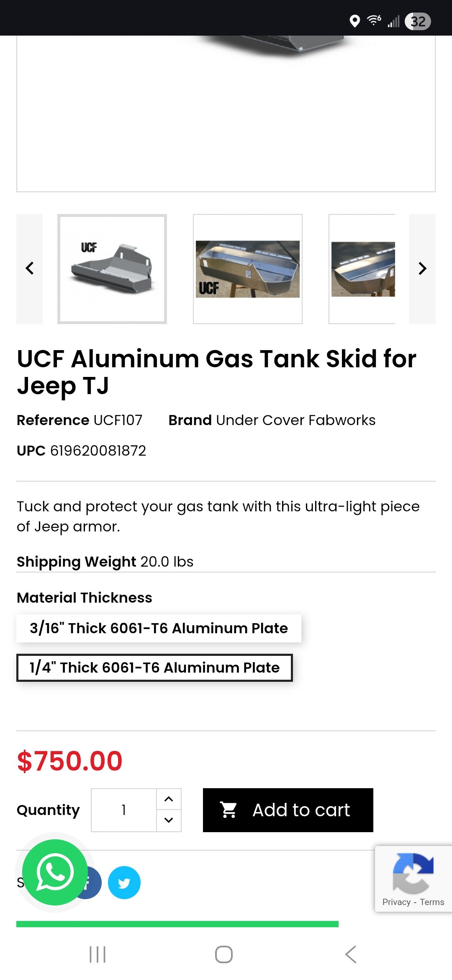Screen dimensions: 452x980
Task: Select 1/4" Thick 6061-T6 Aluminum Plate option
Action: click(x=154, y=668)
